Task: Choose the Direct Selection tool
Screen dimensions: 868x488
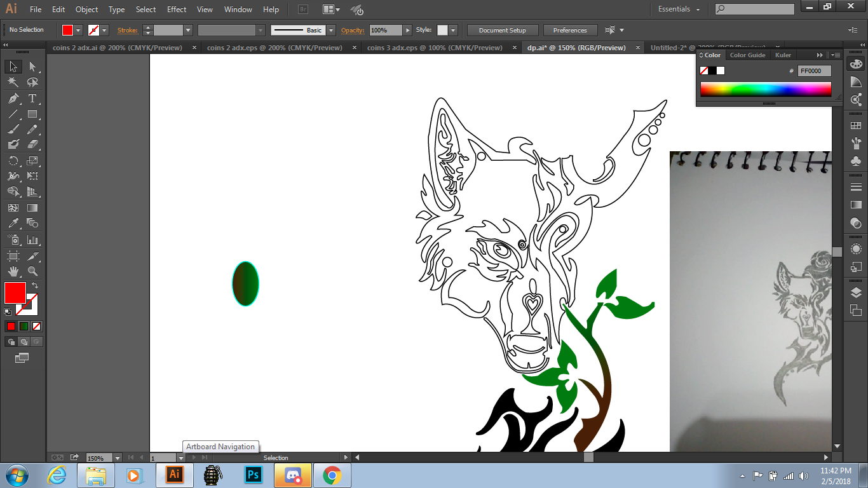Action: tap(32, 67)
